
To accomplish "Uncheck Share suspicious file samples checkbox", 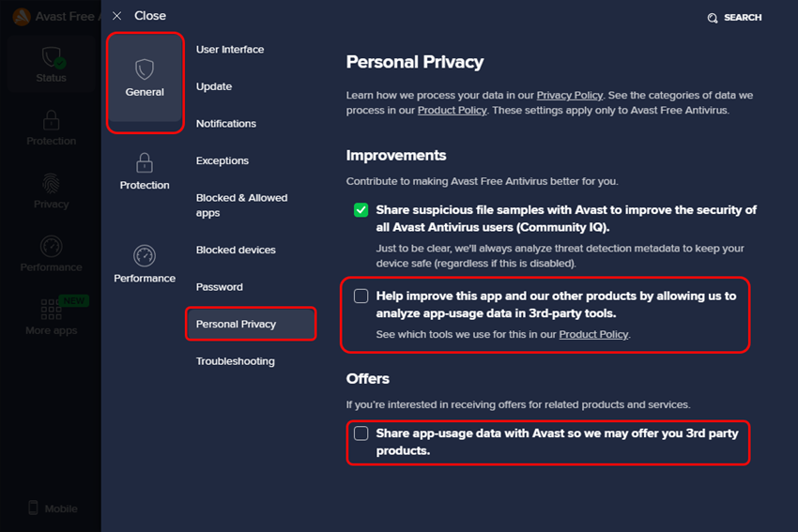I will (x=361, y=210).
